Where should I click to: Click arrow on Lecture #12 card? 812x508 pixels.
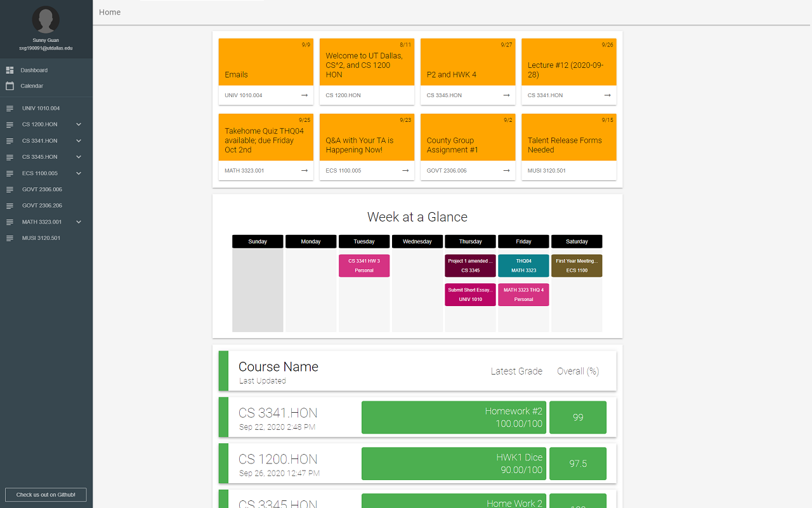pos(607,95)
